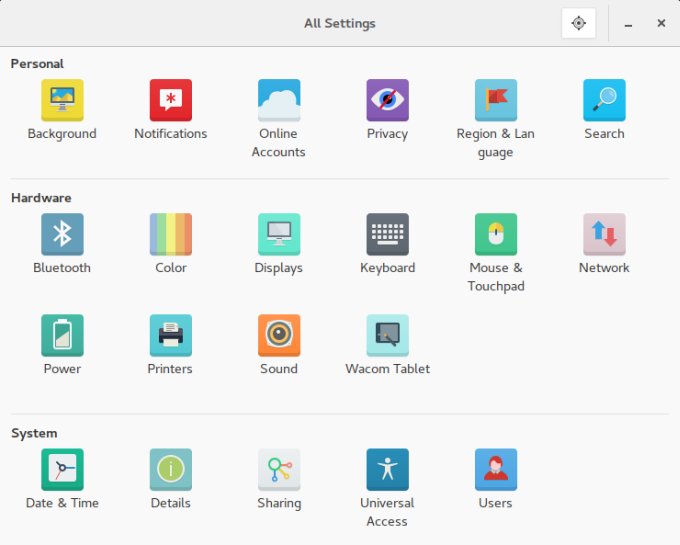Open the Mouse & Touchpad icon
Viewport: 680px width, 545px height.
click(496, 234)
